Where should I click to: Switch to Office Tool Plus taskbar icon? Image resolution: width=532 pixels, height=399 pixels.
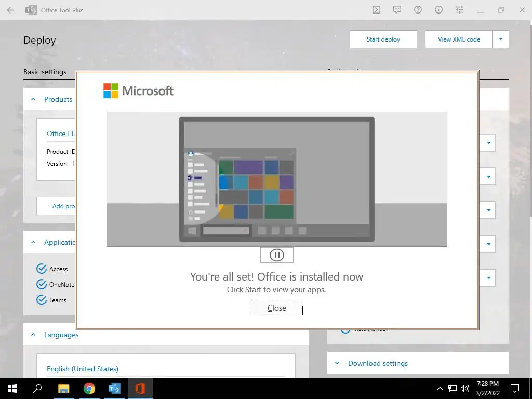click(x=114, y=389)
